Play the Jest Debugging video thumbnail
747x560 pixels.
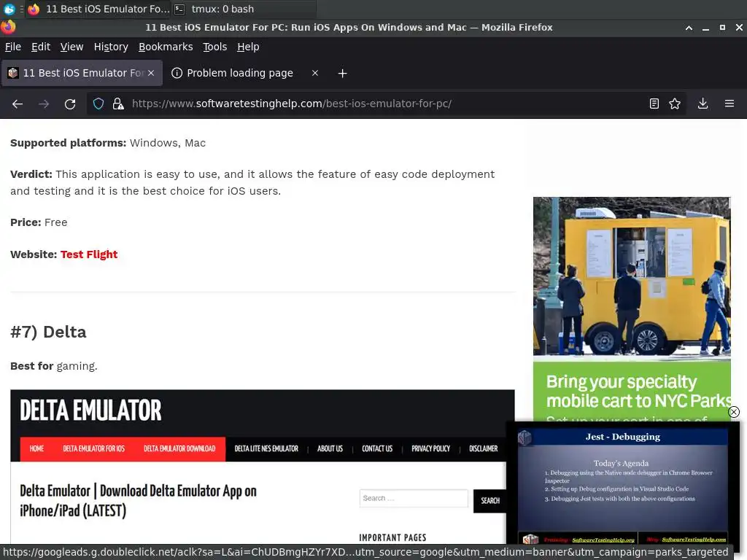pyautogui.click(x=623, y=484)
